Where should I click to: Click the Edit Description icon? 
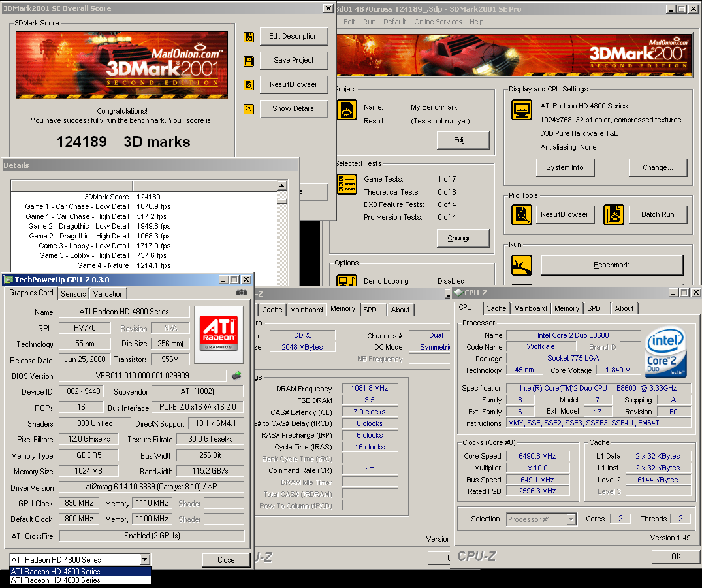249,37
